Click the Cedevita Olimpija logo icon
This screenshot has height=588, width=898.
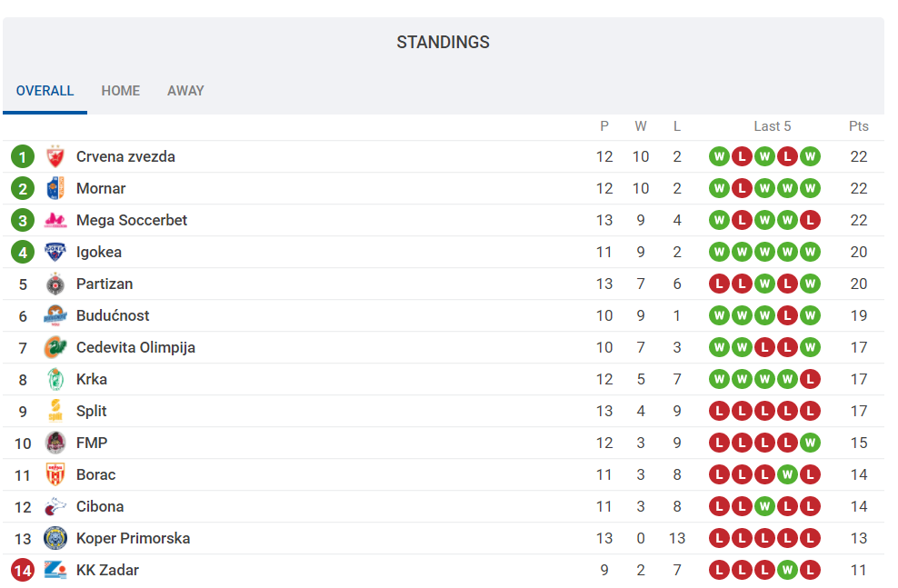55,347
